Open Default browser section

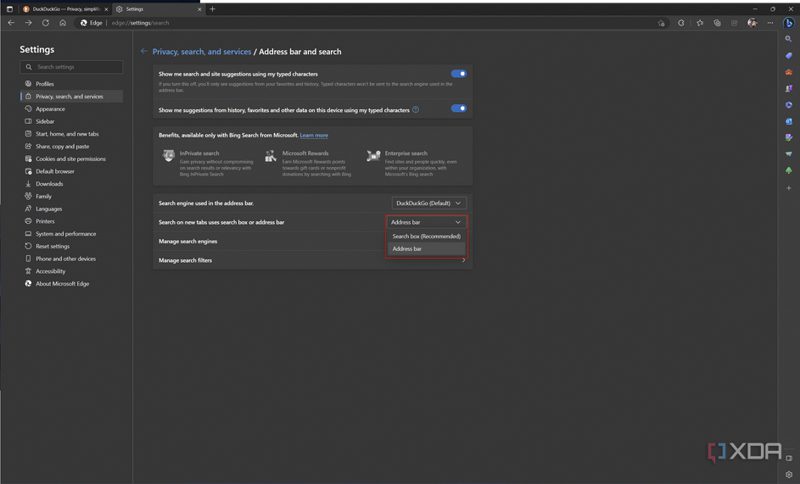click(x=71, y=171)
